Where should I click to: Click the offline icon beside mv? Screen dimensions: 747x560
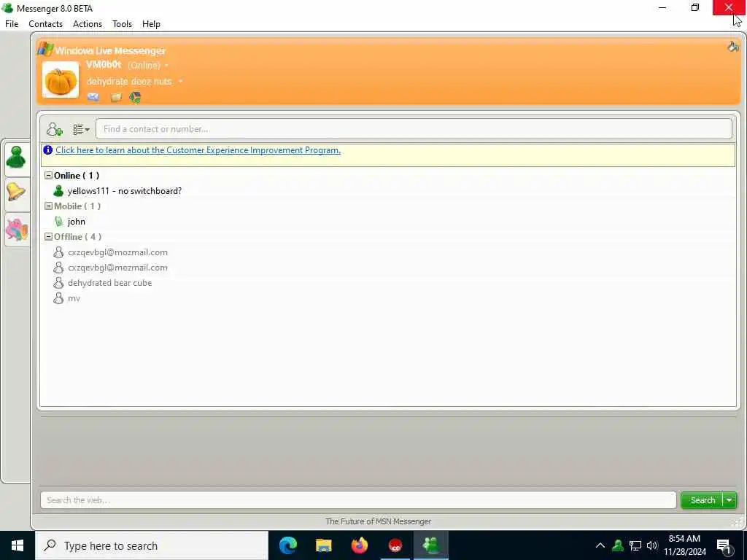[x=58, y=298]
